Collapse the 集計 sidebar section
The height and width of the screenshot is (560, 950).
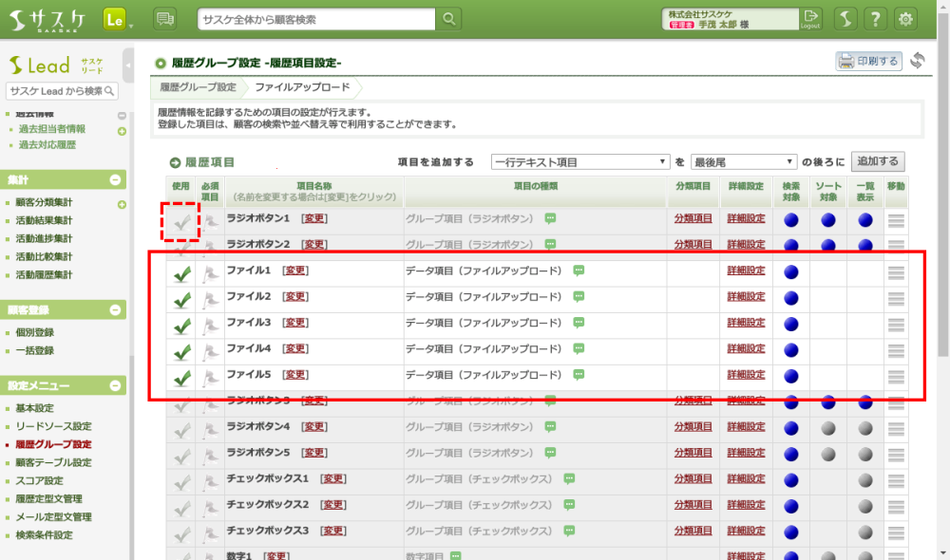tap(116, 179)
